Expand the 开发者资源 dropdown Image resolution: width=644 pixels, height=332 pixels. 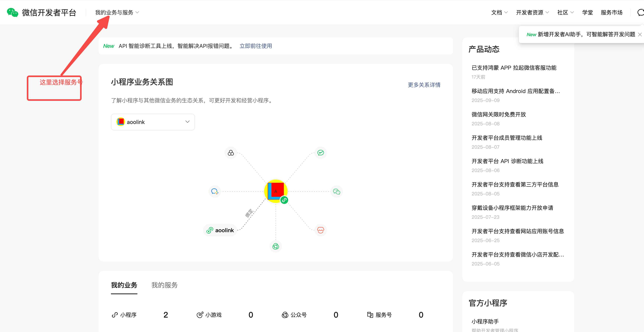(x=532, y=12)
